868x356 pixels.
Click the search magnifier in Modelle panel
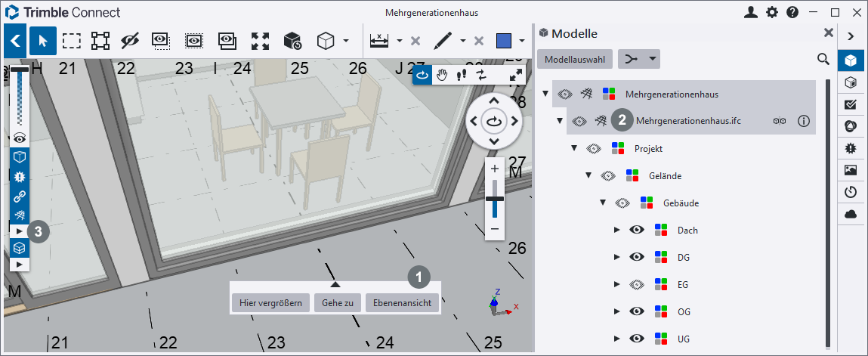click(x=823, y=58)
